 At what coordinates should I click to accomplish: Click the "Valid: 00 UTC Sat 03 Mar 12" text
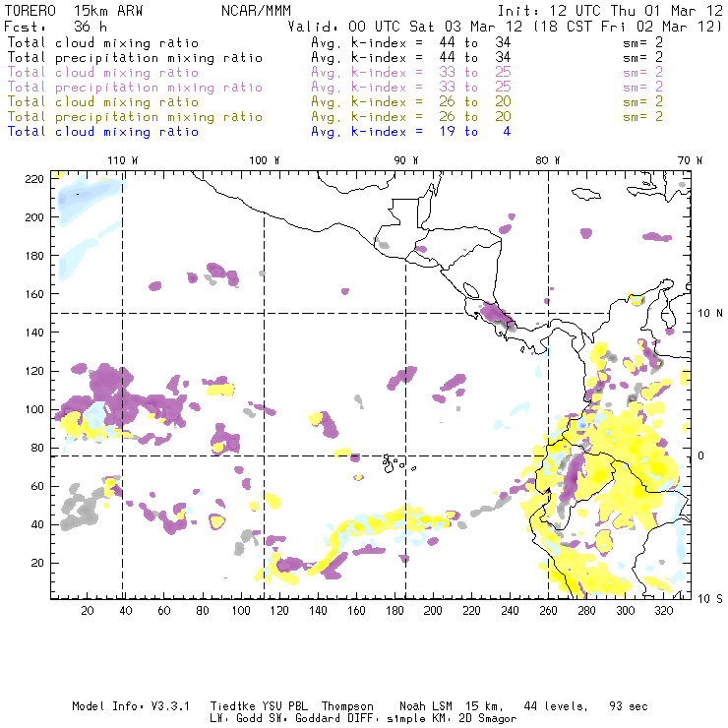point(405,27)
